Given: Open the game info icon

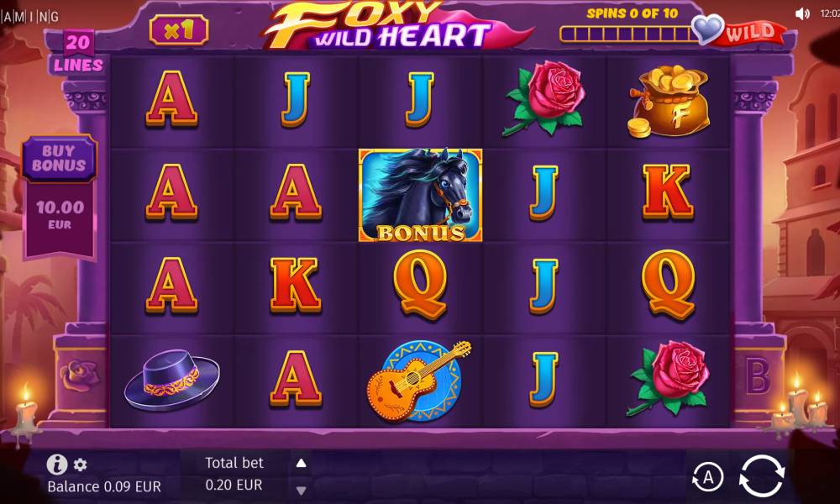Looking at the screenshot, I should pos(57,464).
